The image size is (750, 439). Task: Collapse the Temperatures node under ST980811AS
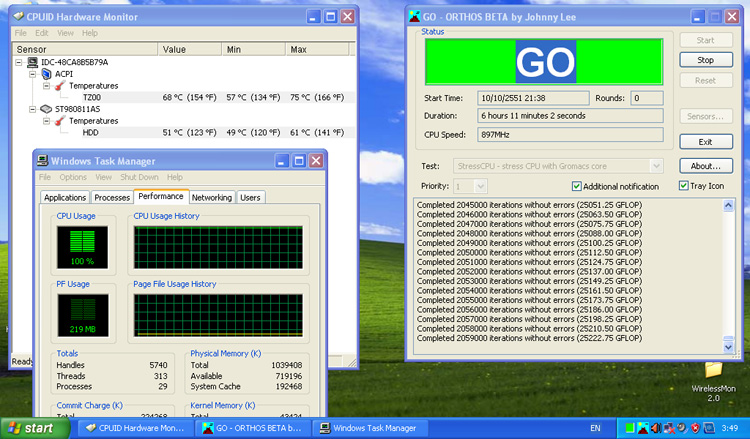(x=46, y=121)
